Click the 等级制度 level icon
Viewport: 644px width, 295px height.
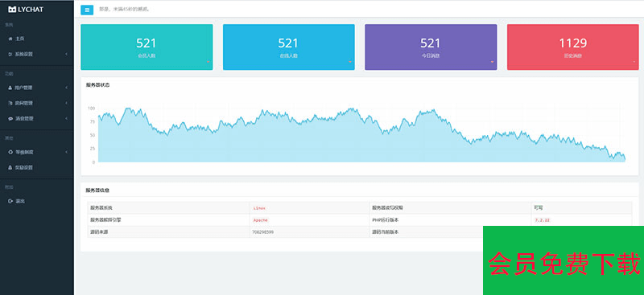click(x=10, y=152)
